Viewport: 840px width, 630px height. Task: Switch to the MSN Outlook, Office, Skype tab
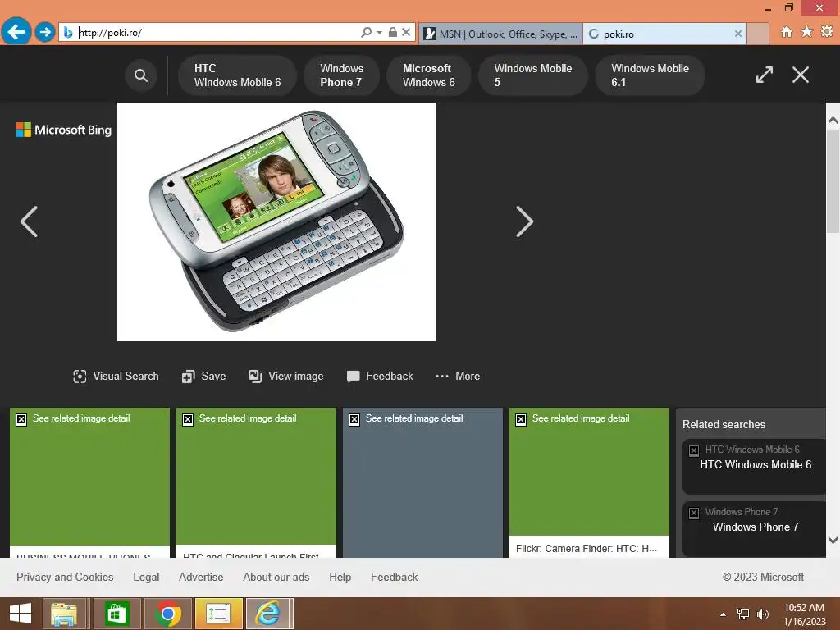point(501,34)
